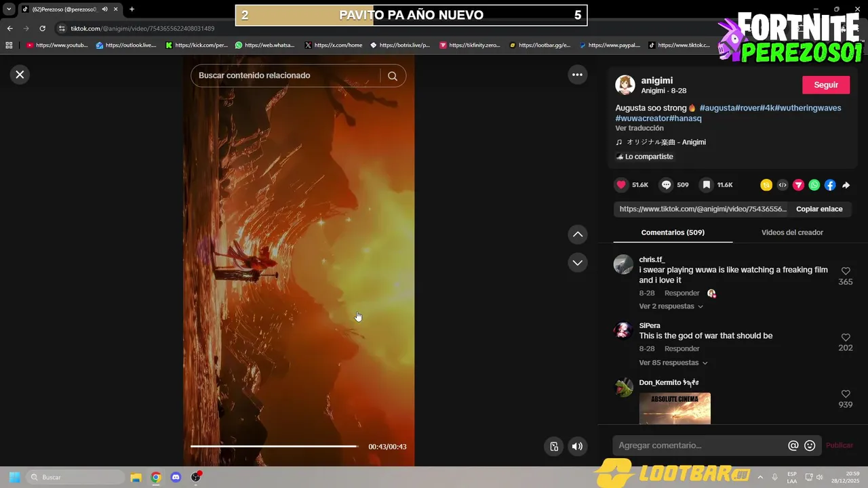The width and height of the screenshot is (868, 488).
Task: Open the x.com/home bookmark
Action: (334, 45)
